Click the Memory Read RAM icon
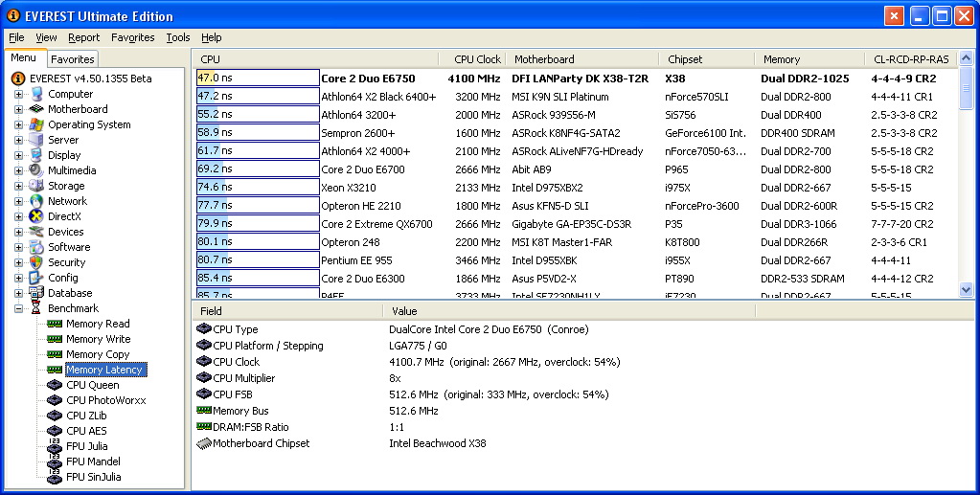This screenshot has width=980, height=495. (x=55, y=324)
